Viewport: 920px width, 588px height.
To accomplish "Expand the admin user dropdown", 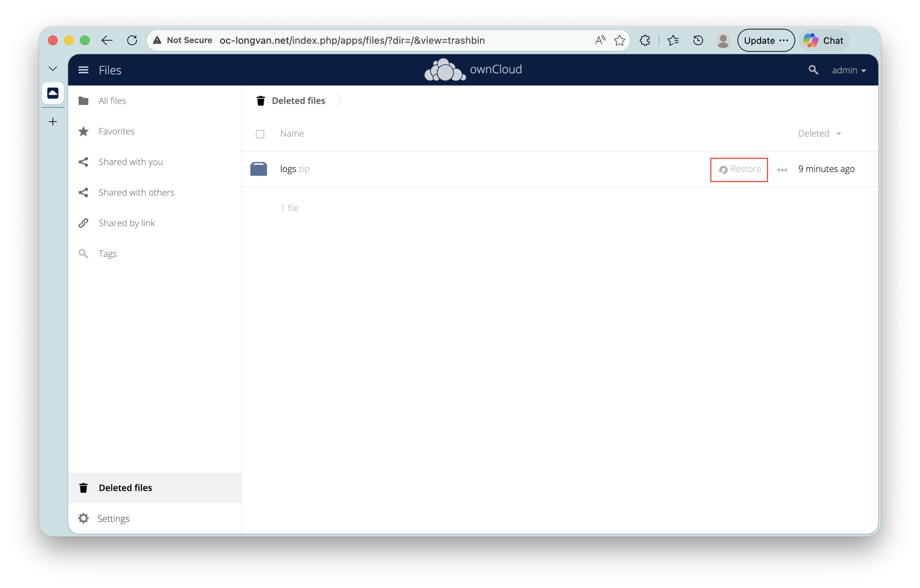I will pyautogui.click(x=848, y=70).
